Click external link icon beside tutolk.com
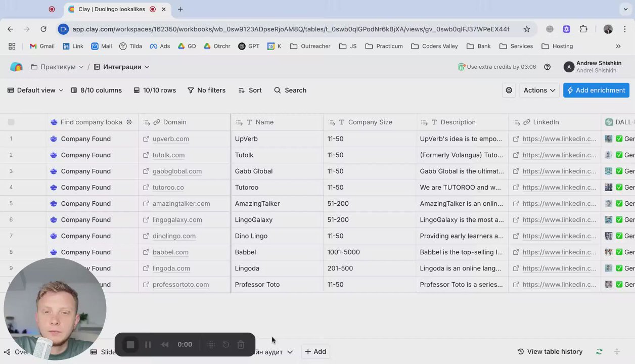The width and height of the screenshot is (635, 364). [146, 155]
